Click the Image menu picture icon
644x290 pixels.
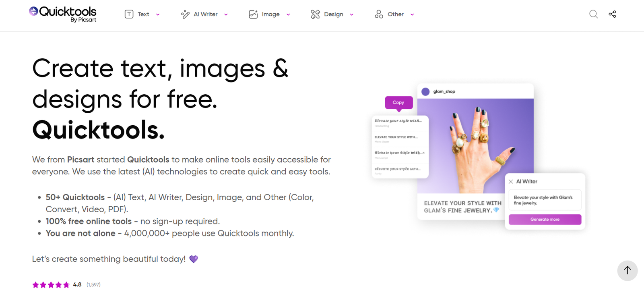pyautogui.click(x=253, y=14)
